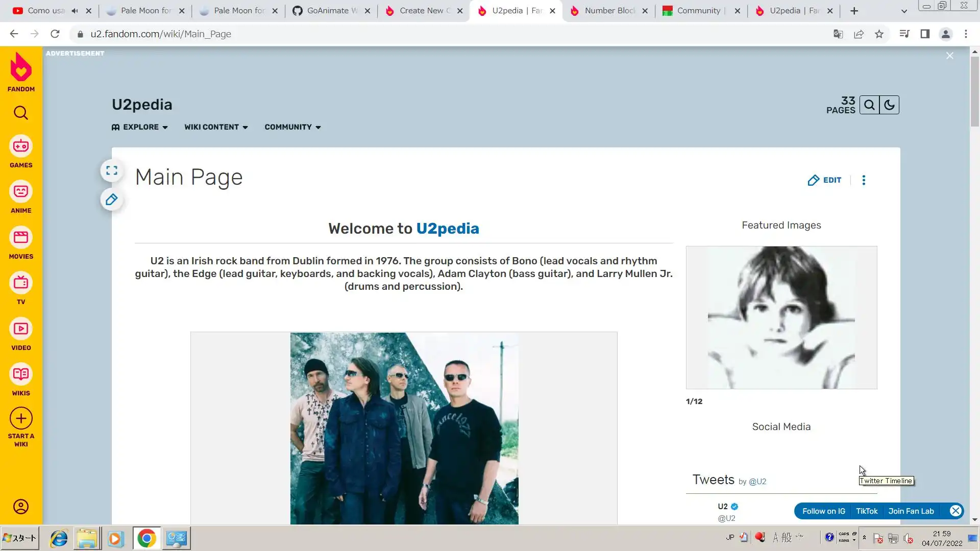The height and width of the screenshot is (551, 980).
Task: Click Start a Wiki plus icon
Action: (21, 419)
